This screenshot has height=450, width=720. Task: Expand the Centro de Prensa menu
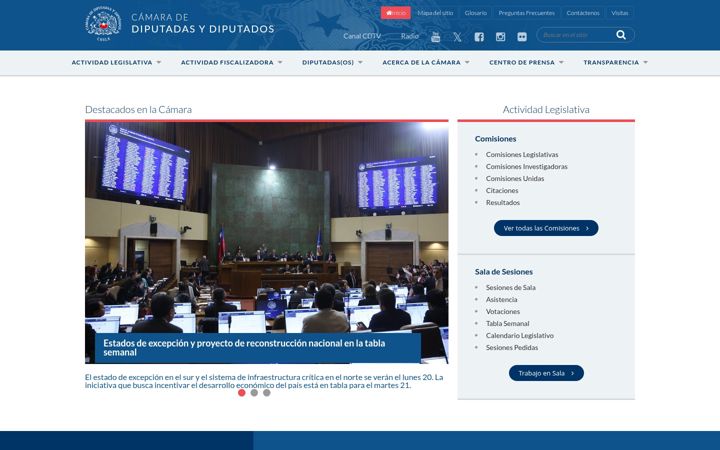coord(526,62)
